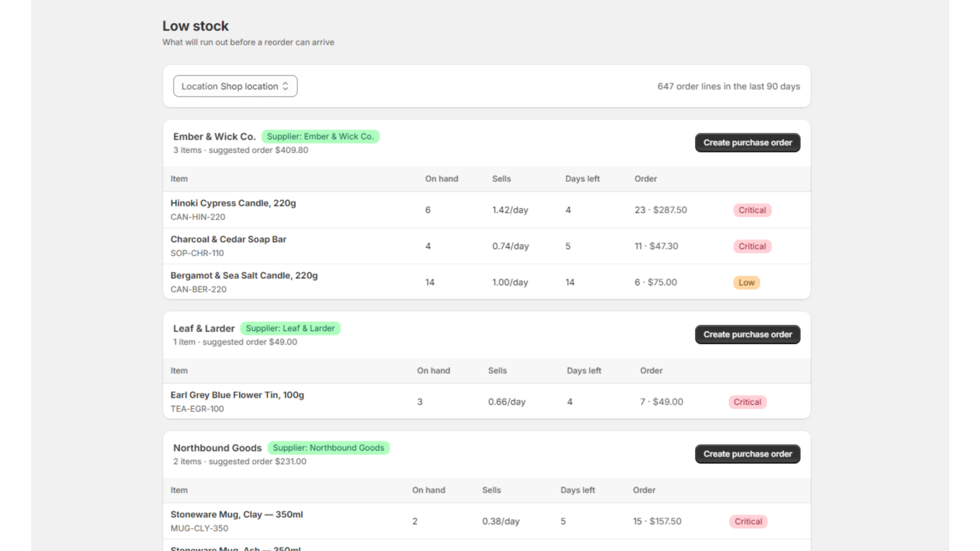This screenshot has width=980, height=551.
Task: Click Critical badge on Charcoal Soap row
Action: click(x=752, y=246)
